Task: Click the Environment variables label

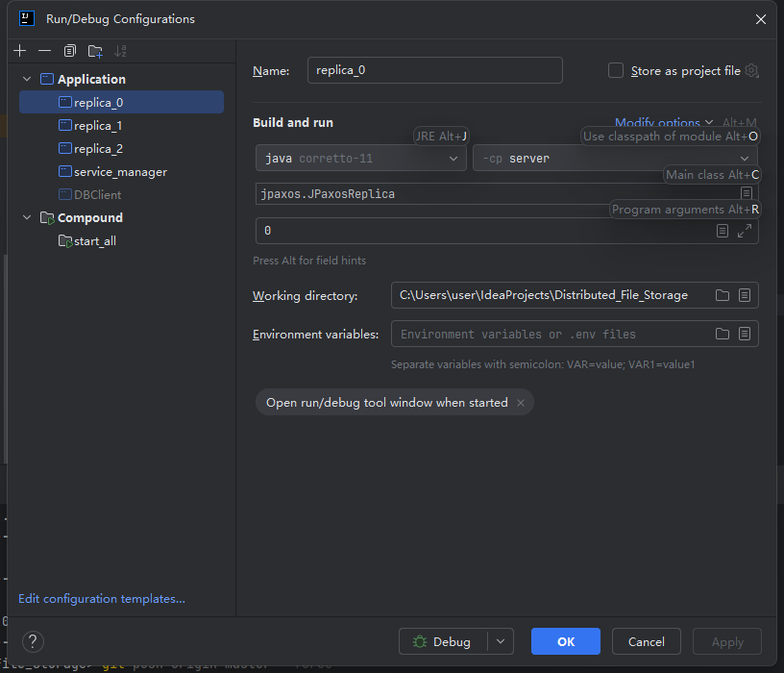Action: (x=315, y=335)
